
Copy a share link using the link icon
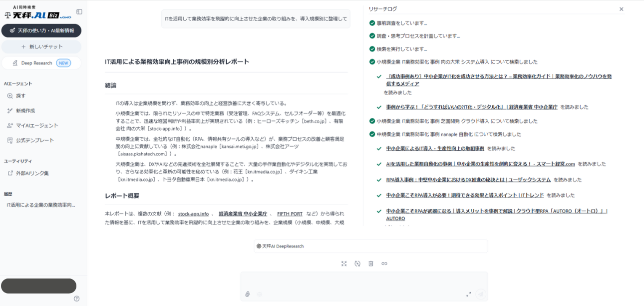[x=384, y=263]
